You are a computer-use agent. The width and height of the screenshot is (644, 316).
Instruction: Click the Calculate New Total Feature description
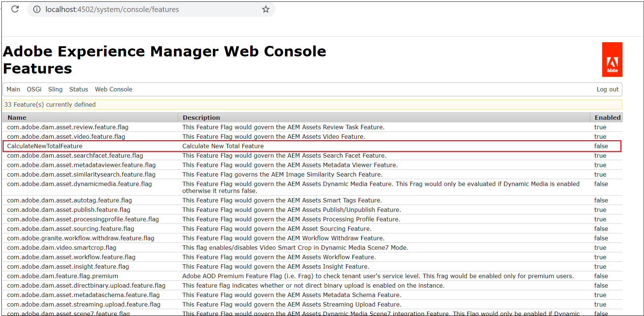click(223, 146)
